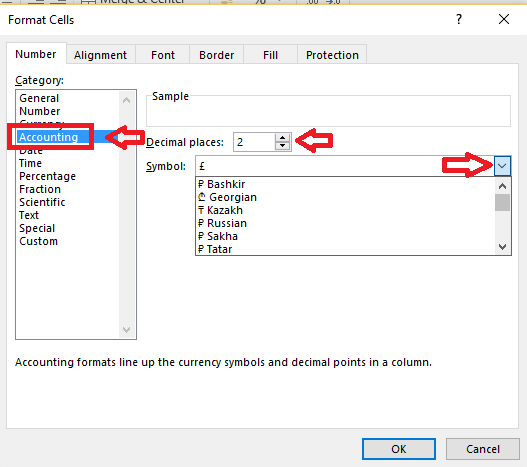Viewport: 527px width, 467px height.
Task: Click category list scroll down arrow
Action: click(127, 329)
